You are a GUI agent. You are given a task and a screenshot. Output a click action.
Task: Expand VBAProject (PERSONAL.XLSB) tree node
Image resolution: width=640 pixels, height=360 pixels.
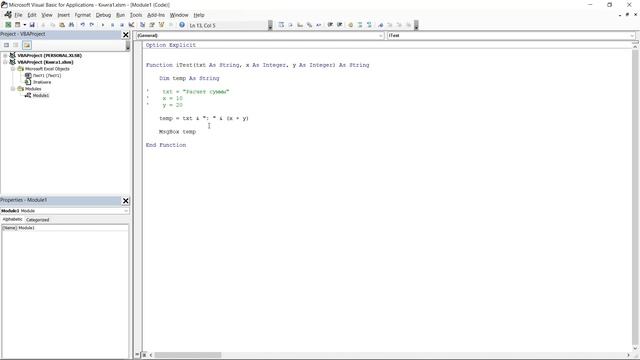pos(5,56)
